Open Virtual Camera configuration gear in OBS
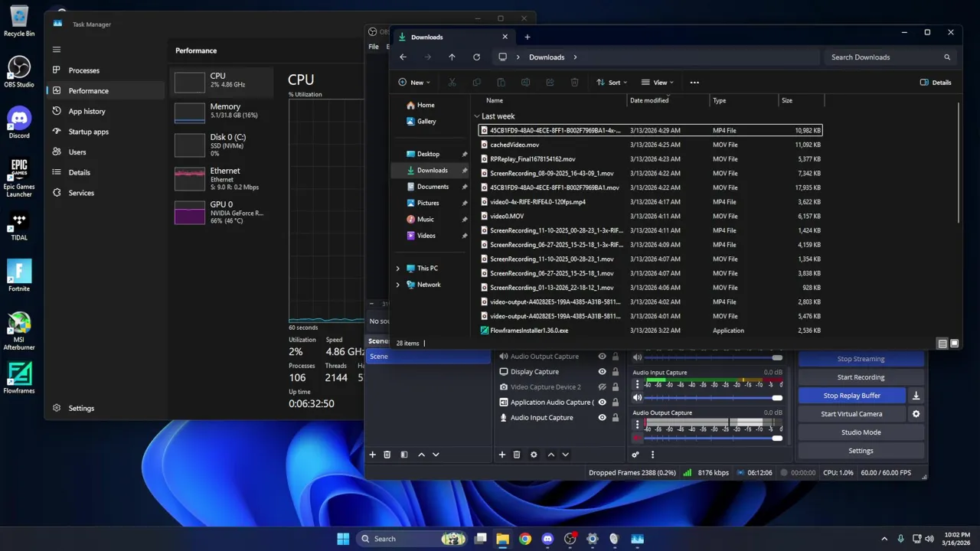Screen dimensions: 980x551 point(916,414)
